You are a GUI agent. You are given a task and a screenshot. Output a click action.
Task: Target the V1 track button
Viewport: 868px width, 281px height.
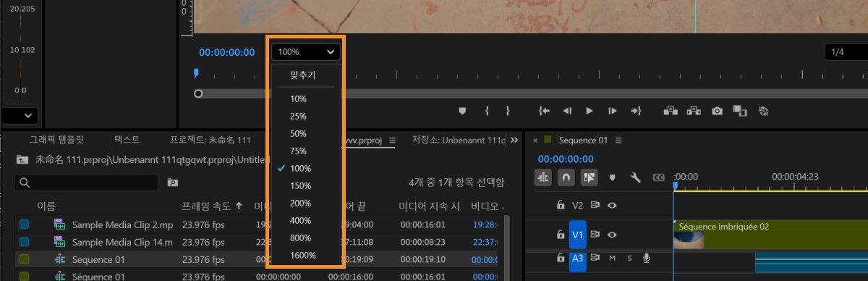(x=577, y=235)
